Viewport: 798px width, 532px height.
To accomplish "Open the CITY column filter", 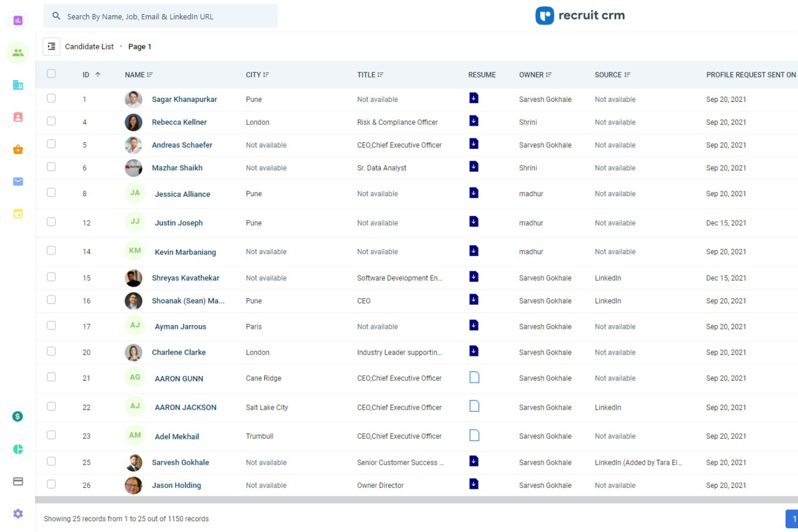I will pos(266,75).
